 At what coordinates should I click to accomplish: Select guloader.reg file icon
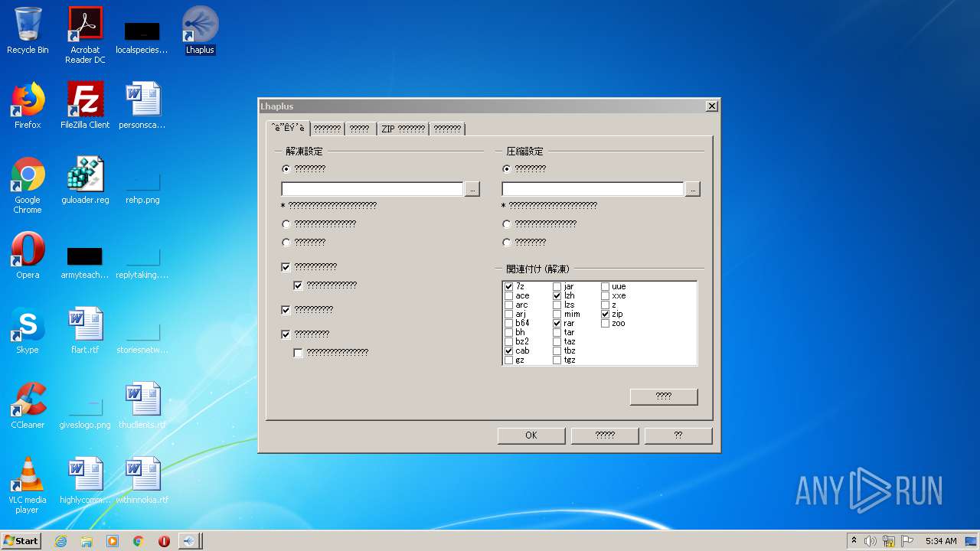click(x=85, y=181)
